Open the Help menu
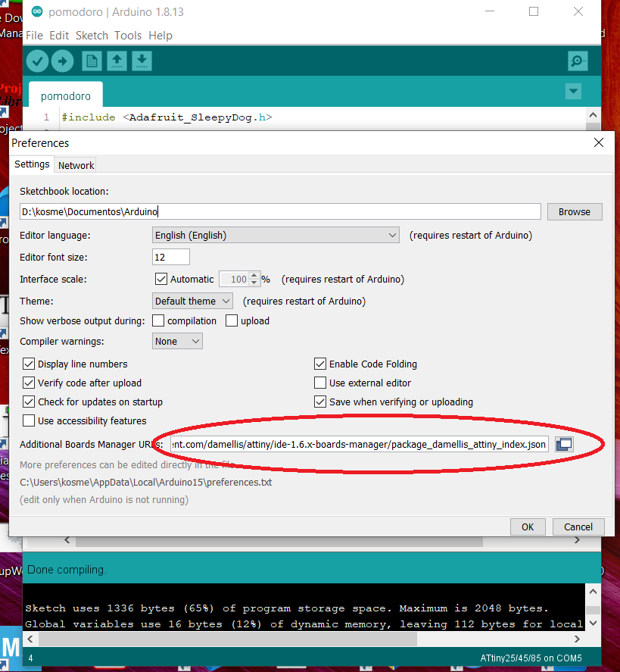Viewport: 620px width, 672px height. coord(160,36)
